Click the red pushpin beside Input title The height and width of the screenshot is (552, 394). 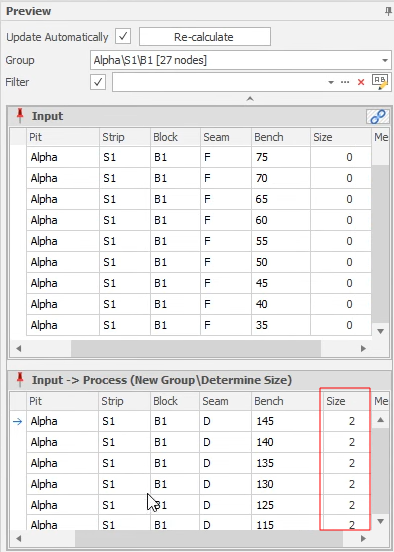click(x=20, y=116)
